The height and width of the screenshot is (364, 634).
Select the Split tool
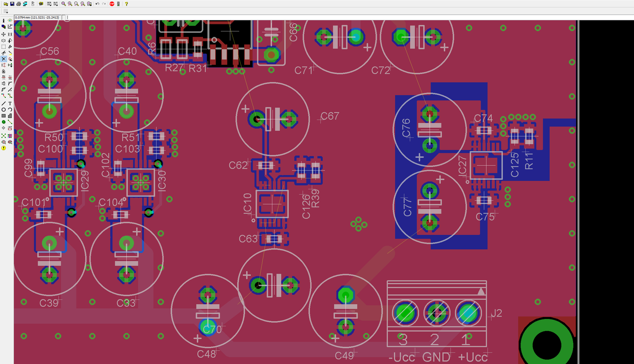pyautogui.click(x=3, y=90)
